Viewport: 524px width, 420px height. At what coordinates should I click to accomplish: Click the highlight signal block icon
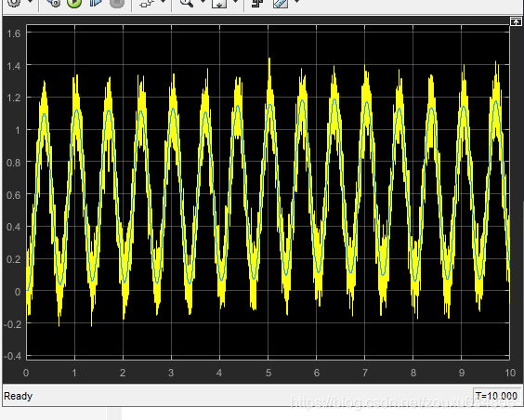click(x=147, y=3)
